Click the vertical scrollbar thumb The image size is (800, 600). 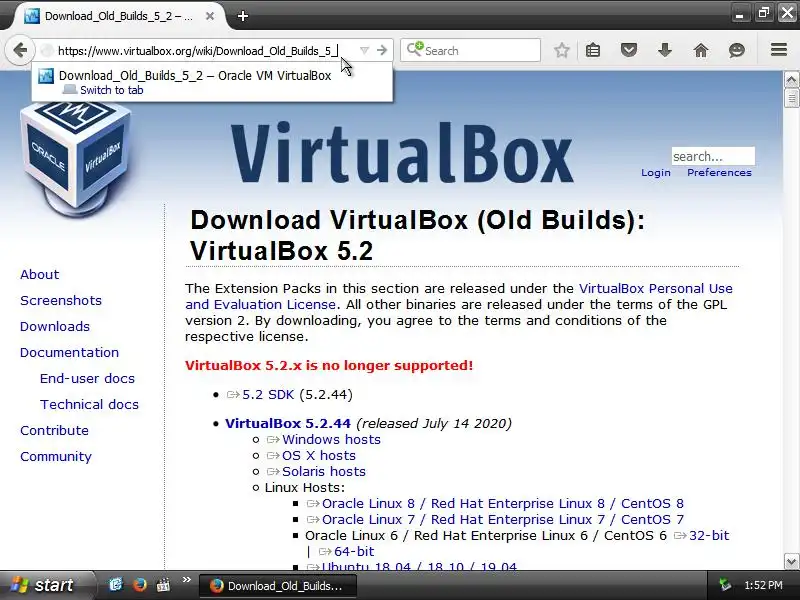(791, 98)
